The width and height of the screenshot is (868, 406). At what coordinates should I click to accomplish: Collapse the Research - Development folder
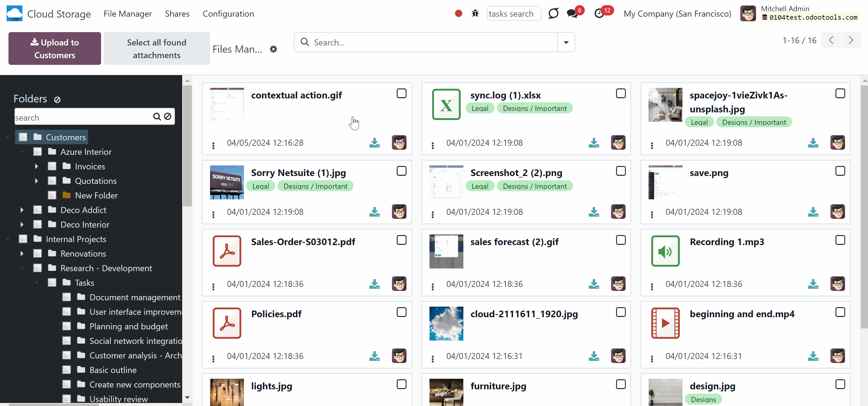point(22,268)
